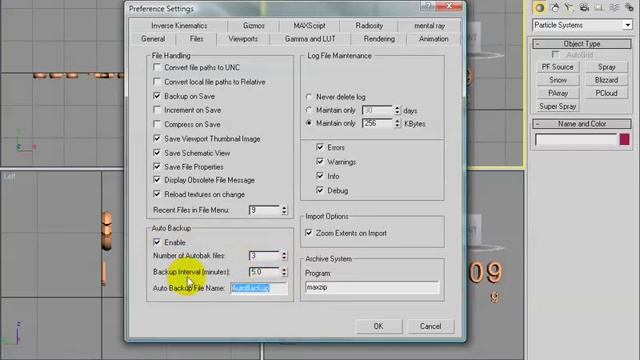This screenshot has width=640, height=360.
Task: Click the KBytes value field showing 256
Action: [x=378, y=123]
